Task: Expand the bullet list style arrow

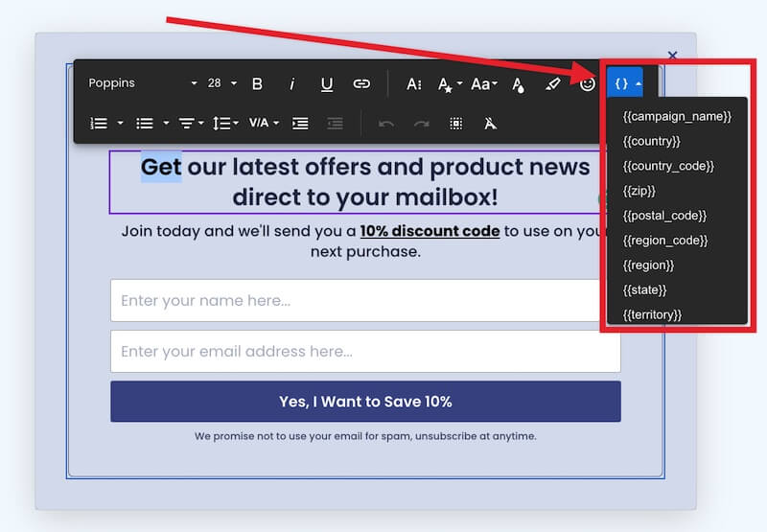Action: (x=166, y=124)
